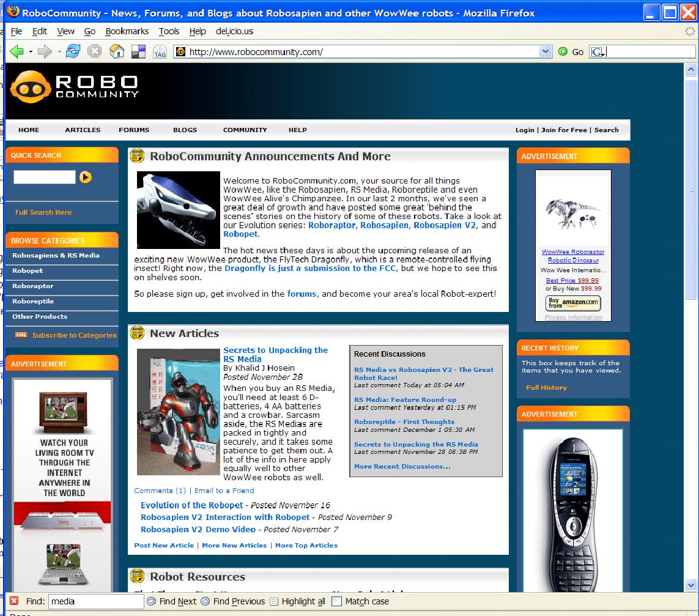Open the address bar URL history dropdown
Viewport: 699px width, 616px height.
pyautogui.click(x=546, y=52)
